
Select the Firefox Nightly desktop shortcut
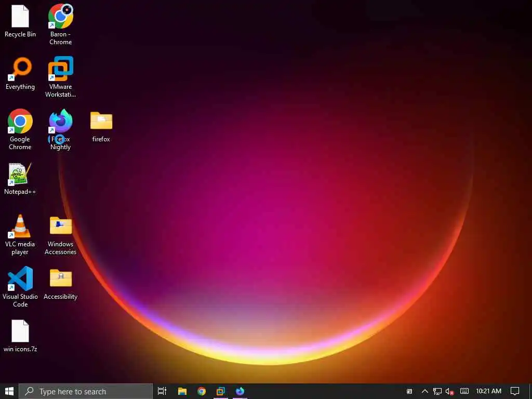pyautogui.click(x=61, y=129)
